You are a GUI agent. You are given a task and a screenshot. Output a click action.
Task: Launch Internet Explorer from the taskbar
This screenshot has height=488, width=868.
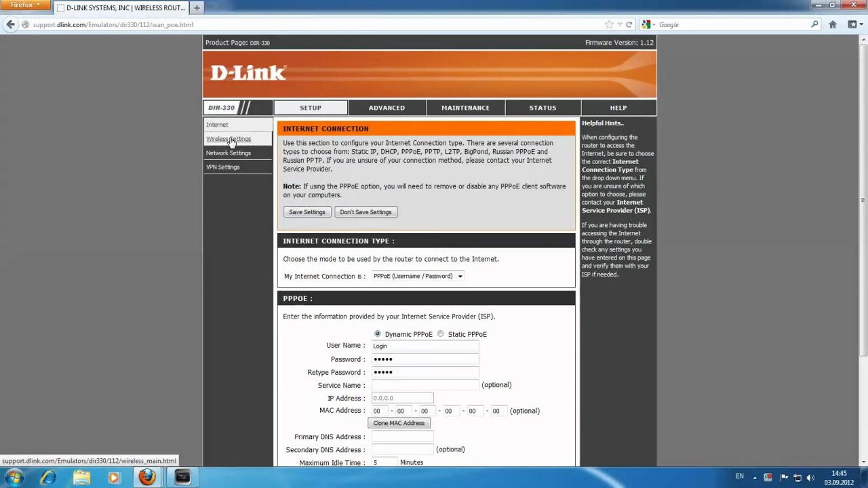click(48, 477)
